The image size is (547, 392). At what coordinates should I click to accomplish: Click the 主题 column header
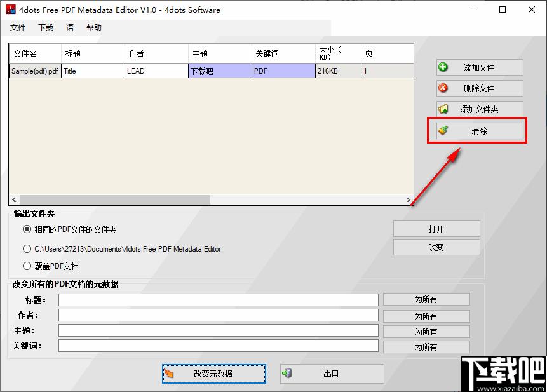(220, 53)
